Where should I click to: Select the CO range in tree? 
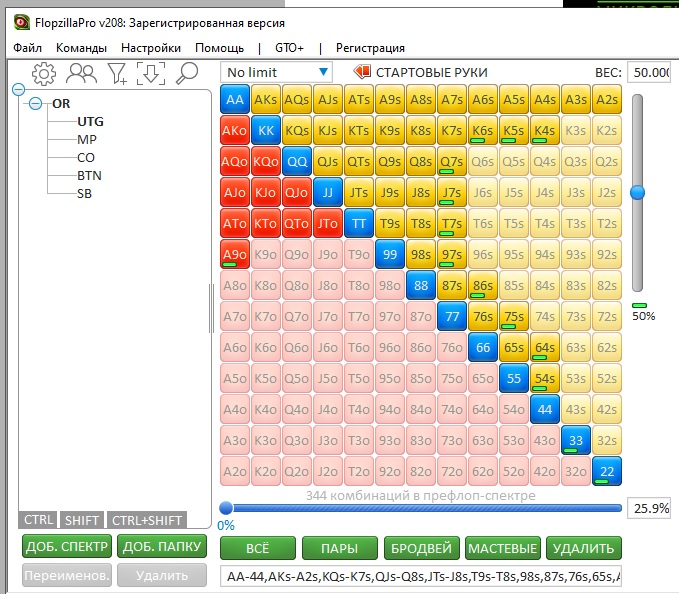[x=86, y=158]
